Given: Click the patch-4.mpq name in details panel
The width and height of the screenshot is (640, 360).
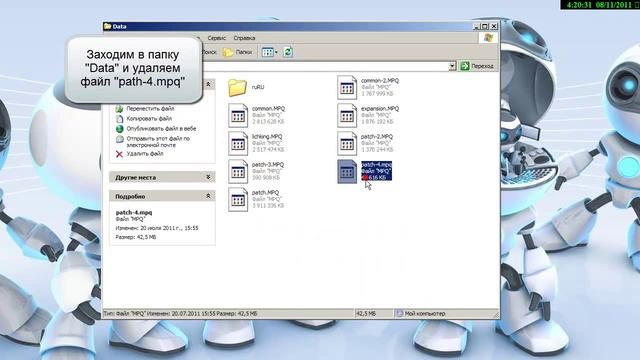Looking at the screenshot, I should (134, 213).
